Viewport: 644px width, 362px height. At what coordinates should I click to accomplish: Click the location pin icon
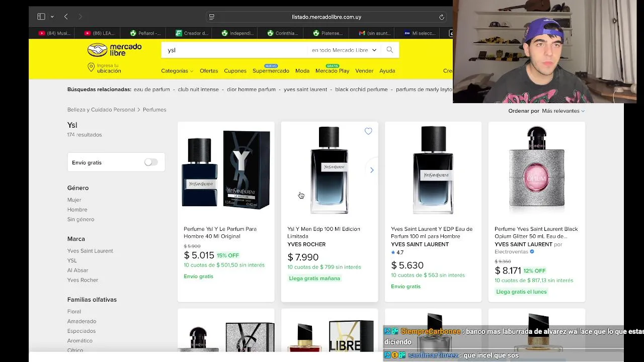click(x=91, y=67)
